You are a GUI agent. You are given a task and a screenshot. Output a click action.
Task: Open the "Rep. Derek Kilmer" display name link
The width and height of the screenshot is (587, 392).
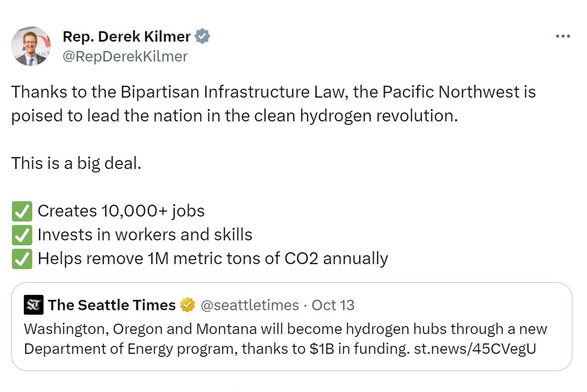tap(127, 36)
